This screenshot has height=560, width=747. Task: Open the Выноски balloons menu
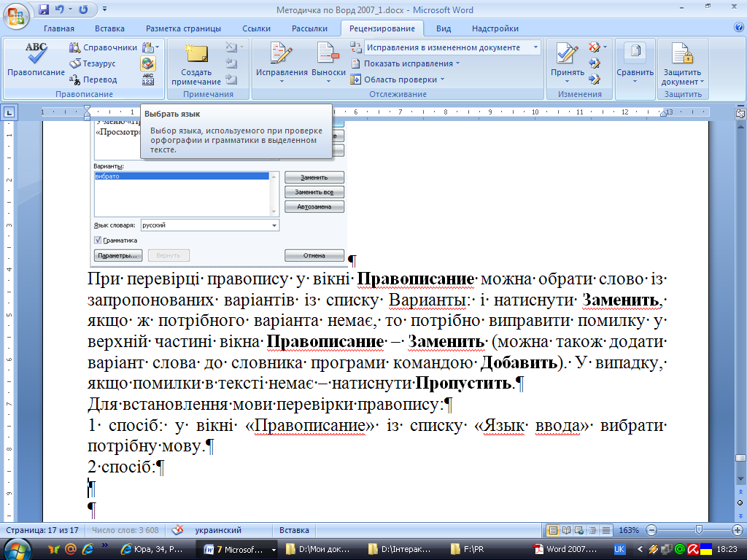(328, 63)
